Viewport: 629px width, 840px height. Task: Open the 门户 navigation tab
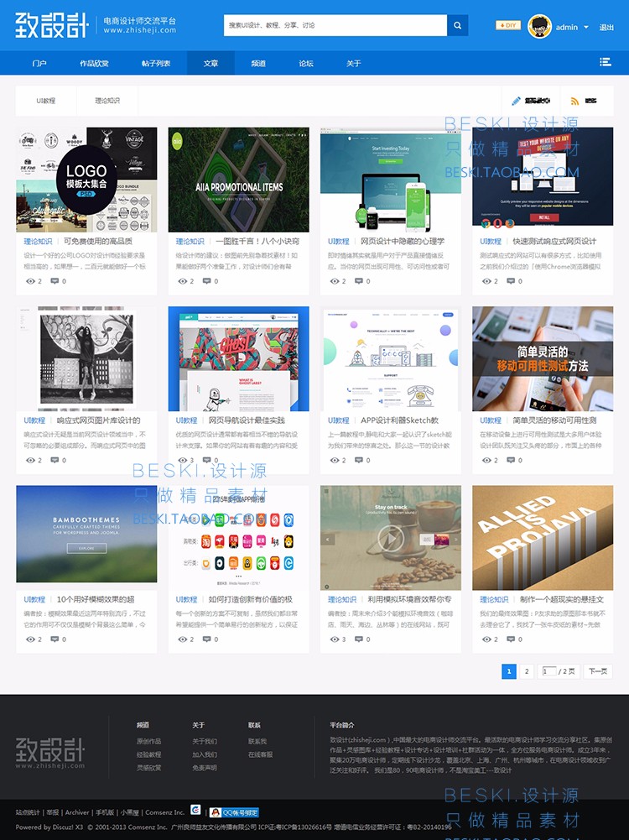point(39,63)
